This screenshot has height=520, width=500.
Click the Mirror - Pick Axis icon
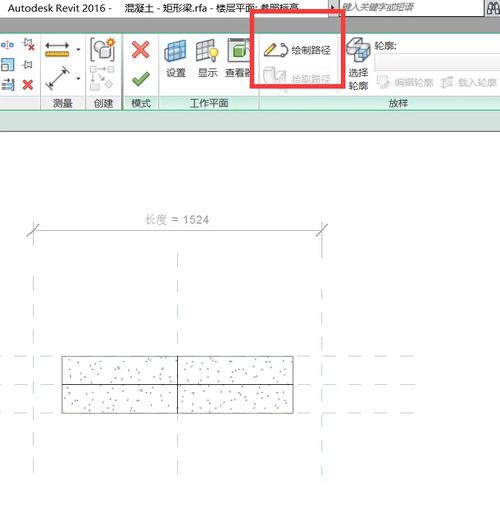click(x=7, y=44)
